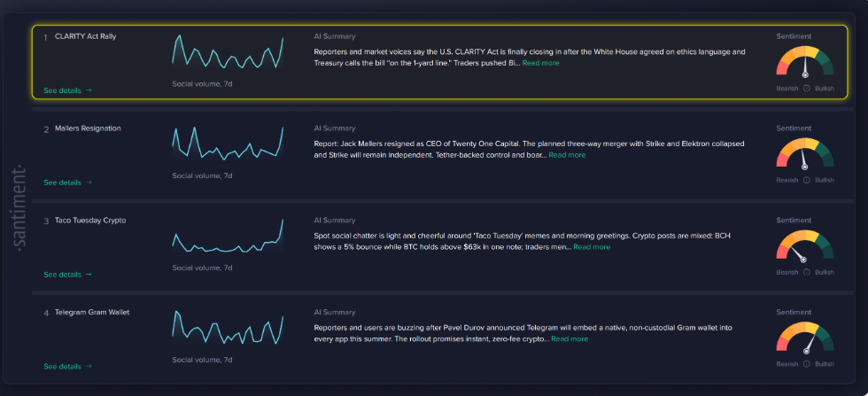Click the CLARITY Act Rally social volume chart

(x=229, y=52)
